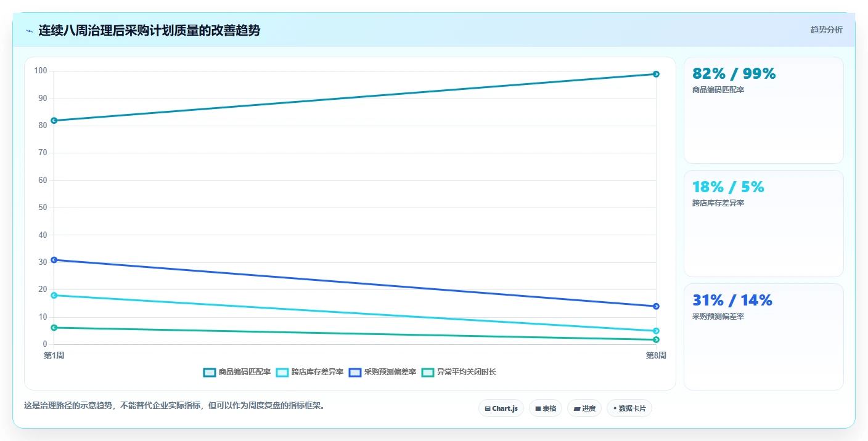Screen dimensions: 868x441
Task: Click the 采购预测偏差率 point at 第1周
Action: tap(54, 260)
